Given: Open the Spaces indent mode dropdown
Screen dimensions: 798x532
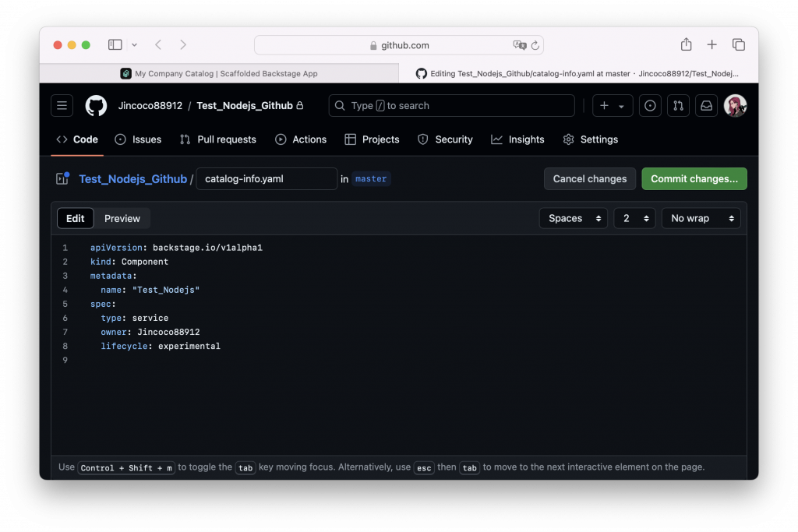Looking at the screenshot, I should tap(574, 218).
